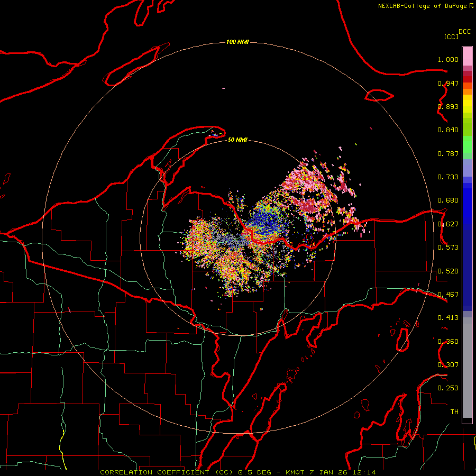Image resolution: width=476 pixels, height=476 pixels.
Task: Select the 0.573 scale value
Action: coord(448,248)
